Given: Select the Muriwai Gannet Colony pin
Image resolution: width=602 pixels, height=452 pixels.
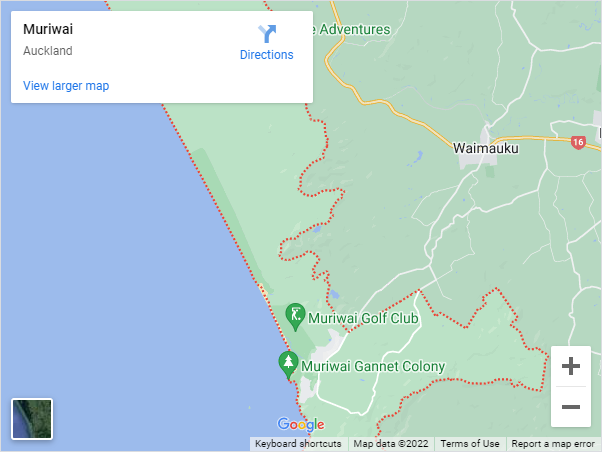Looking at the screenshot, I should 288,365.
